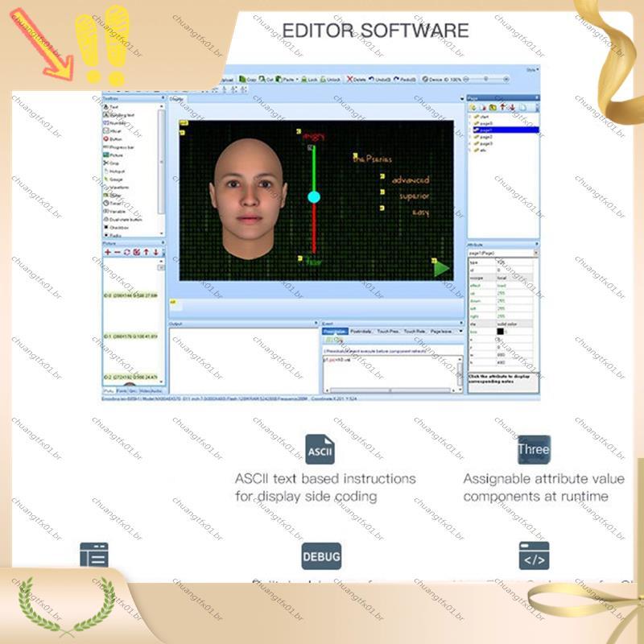Add a picture with the red plus icon
Image resolution: width=644 pixels, height=644 pixels.
pyautogui.click(x=108, y=252)
